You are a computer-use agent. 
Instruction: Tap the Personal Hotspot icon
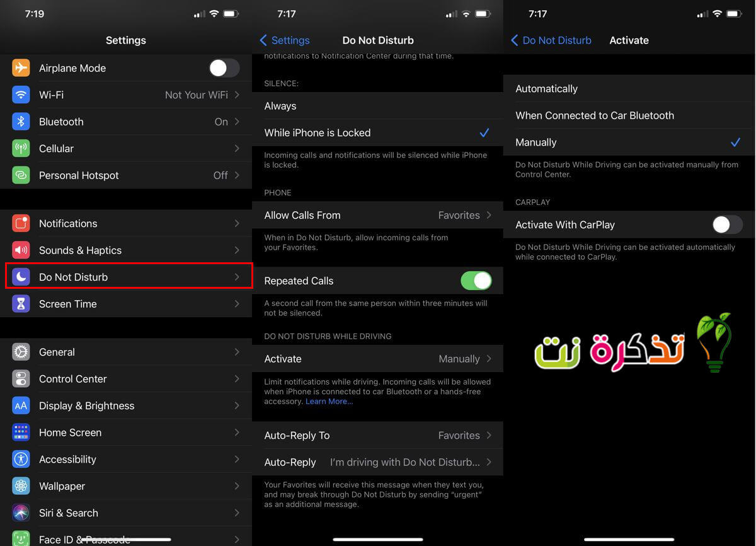[x=21, y=175]
